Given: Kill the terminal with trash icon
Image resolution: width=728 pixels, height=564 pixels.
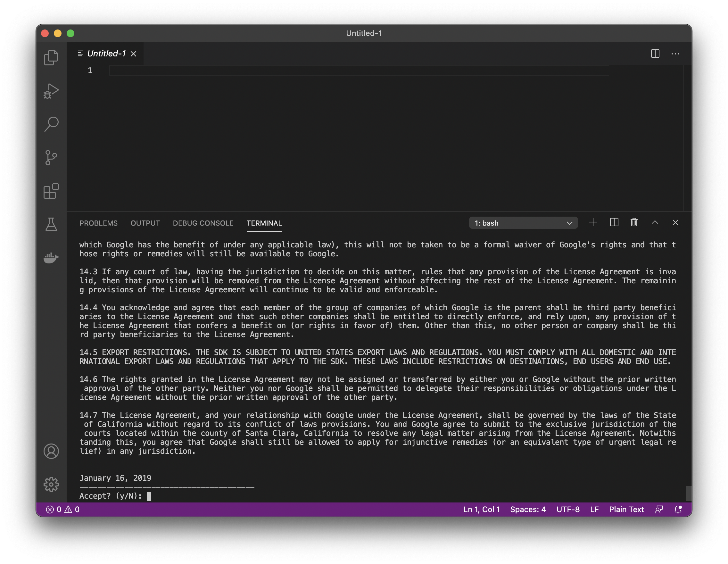Looking at the screenshot, I should tap(634, 222).
